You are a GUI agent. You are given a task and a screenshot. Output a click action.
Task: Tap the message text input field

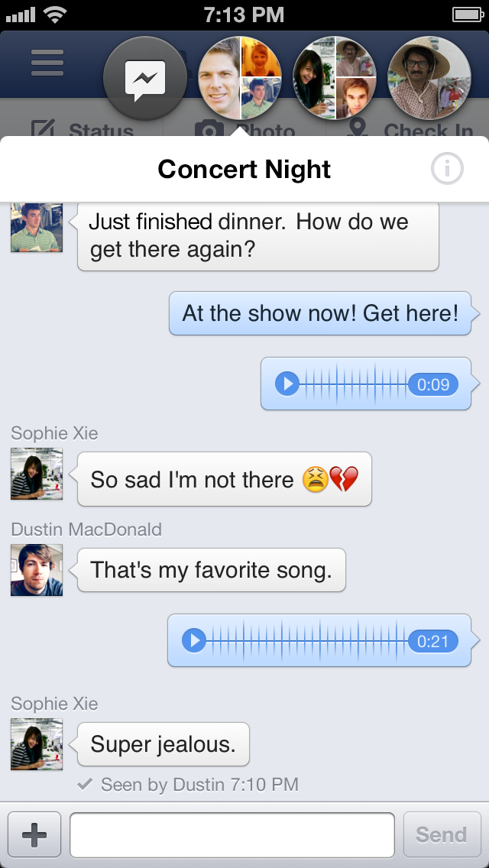tap(232, 834)
